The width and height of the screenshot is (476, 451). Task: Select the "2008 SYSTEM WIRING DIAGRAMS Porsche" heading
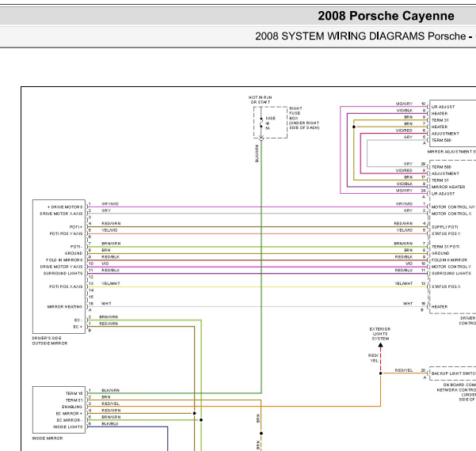360,36
